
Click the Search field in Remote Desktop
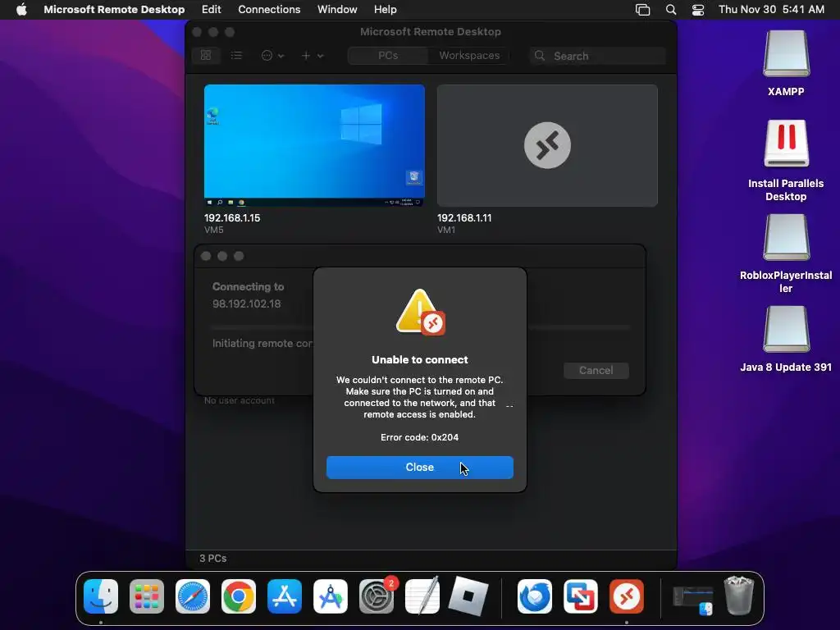coord(598,56)
